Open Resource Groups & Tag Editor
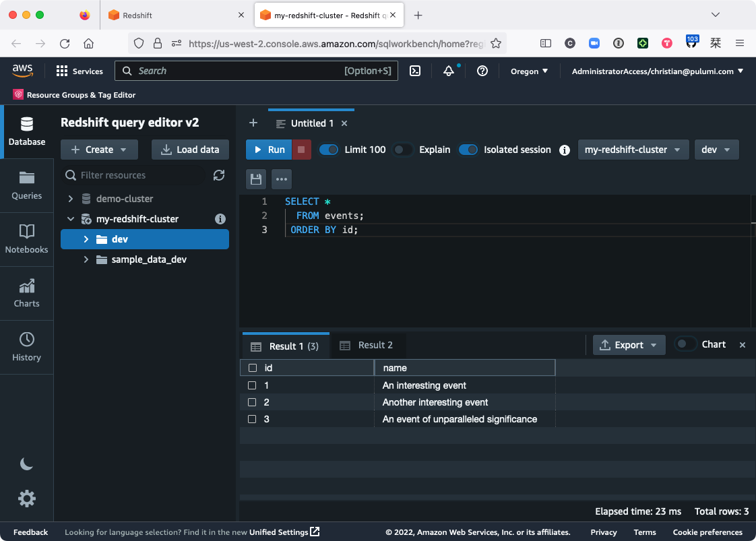 (x=74, y=95)
